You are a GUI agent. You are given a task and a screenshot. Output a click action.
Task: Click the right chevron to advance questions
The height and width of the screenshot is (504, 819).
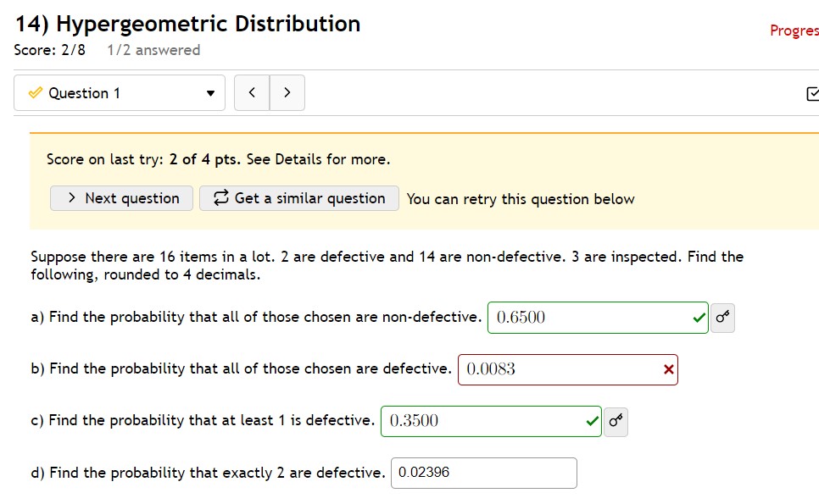(287, 92)
